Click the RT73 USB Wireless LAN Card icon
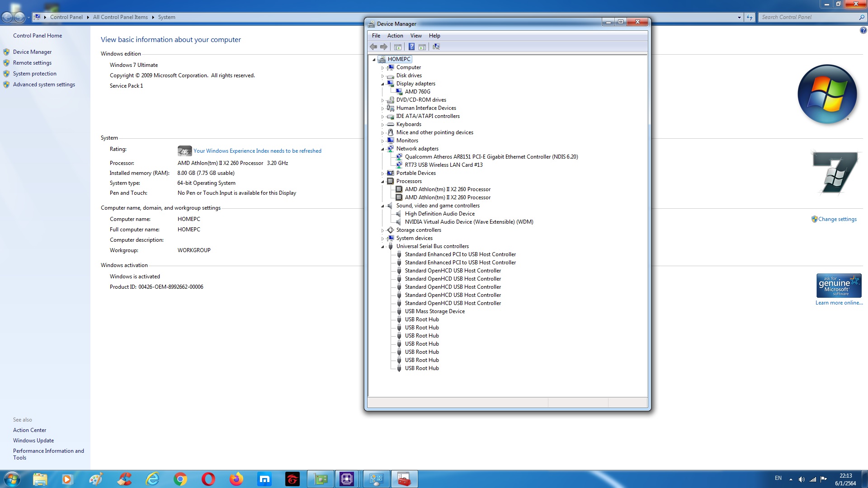 pos(399,165)
